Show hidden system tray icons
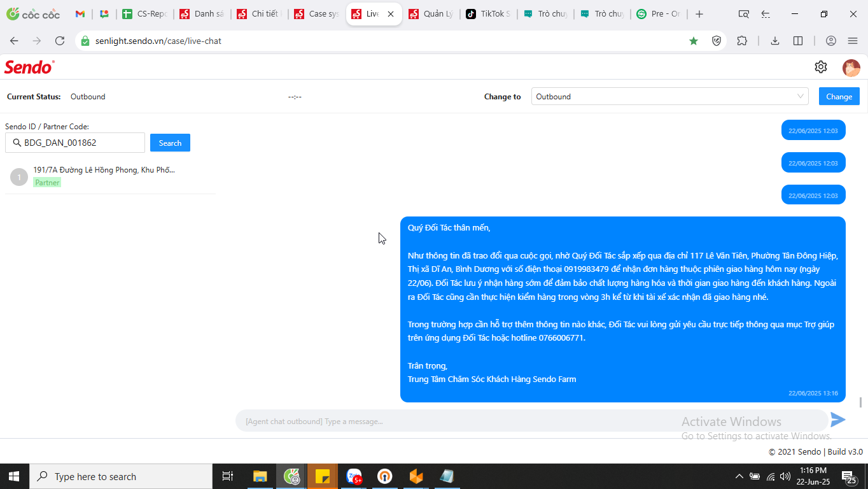868x489 pixels. (x=739, y=476)
